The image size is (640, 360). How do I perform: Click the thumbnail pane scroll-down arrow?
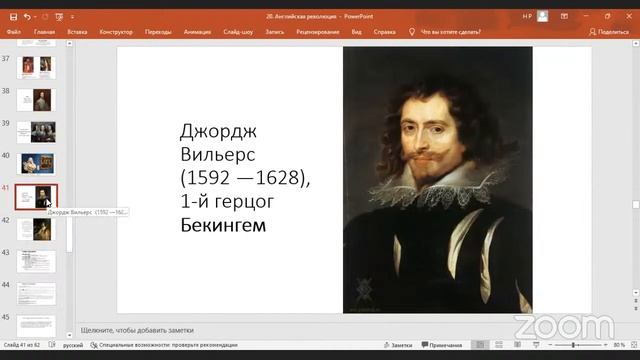click(x=69, y=335)
